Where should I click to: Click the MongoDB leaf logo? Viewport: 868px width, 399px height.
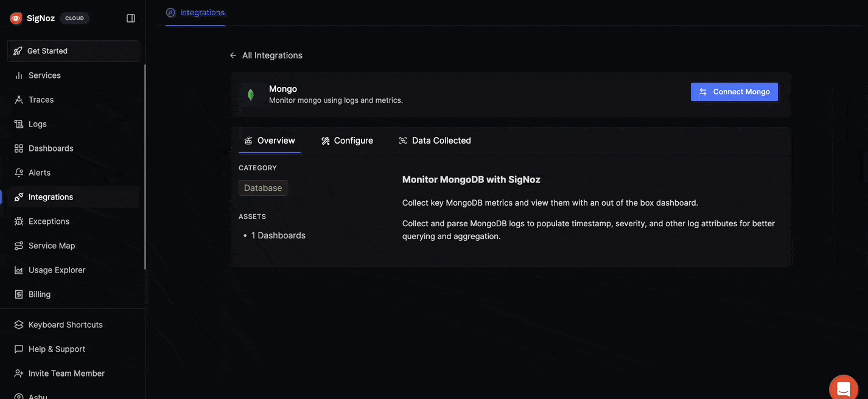pos(250,95)
